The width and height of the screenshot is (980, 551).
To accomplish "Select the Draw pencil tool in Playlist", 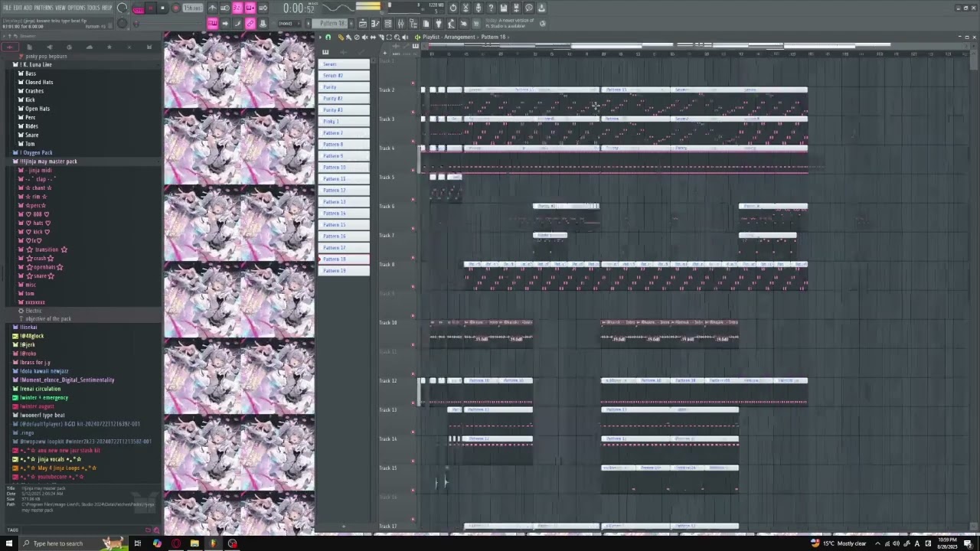I will (341, 37).
